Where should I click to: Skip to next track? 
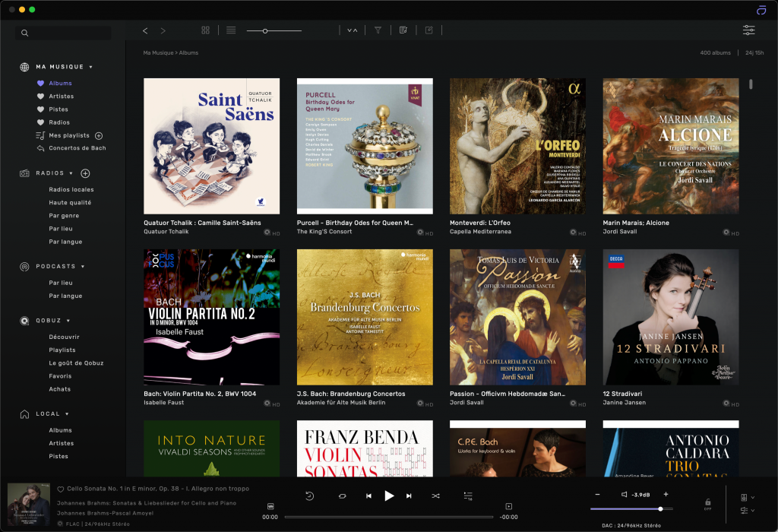(409, 496)
